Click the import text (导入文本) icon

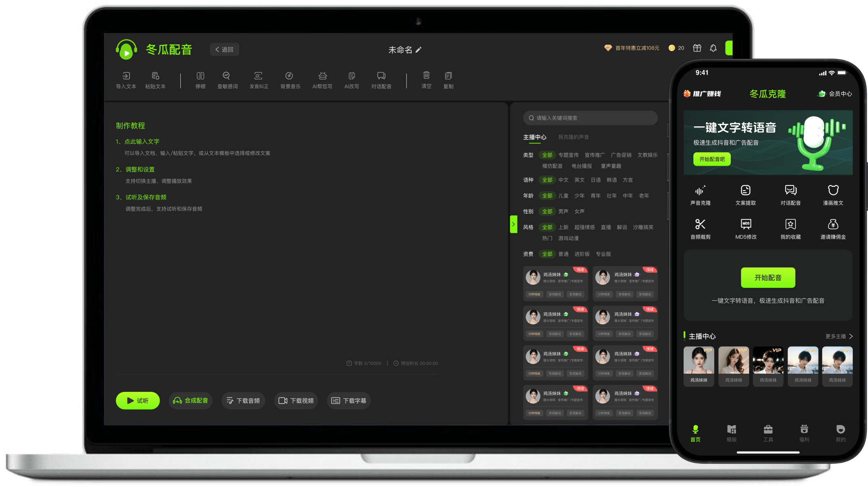[x=126, y=76]
